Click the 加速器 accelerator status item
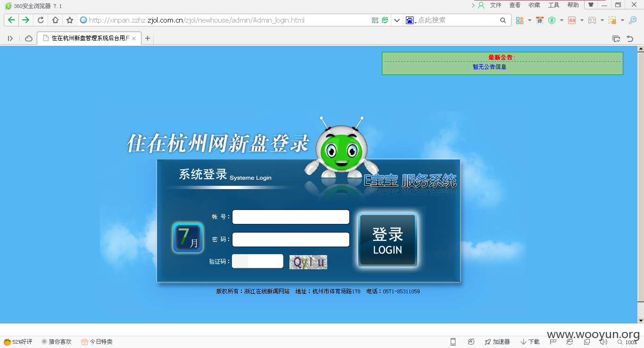The height and width of the screenshot is (348, 644). click(497, 342)
